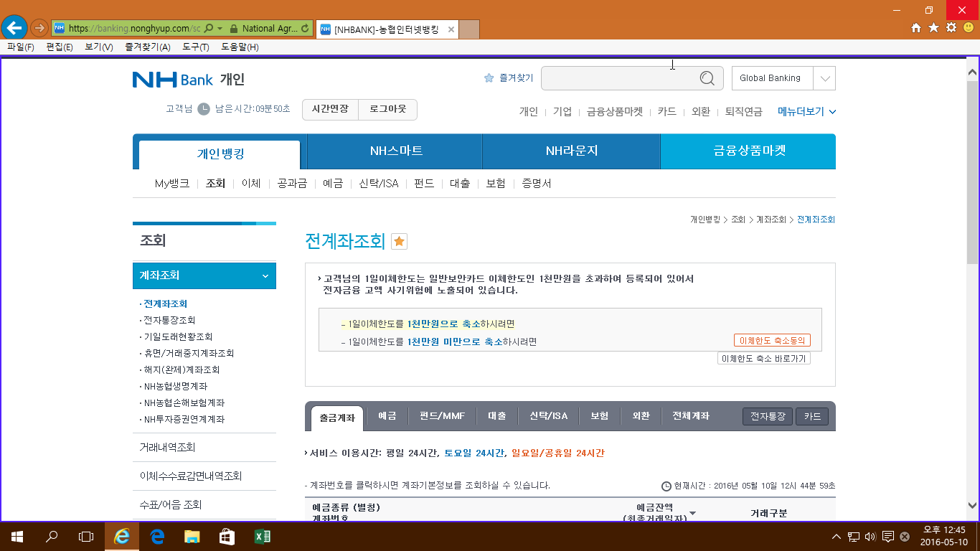Click the browser forward arrow button

(39, 28)
